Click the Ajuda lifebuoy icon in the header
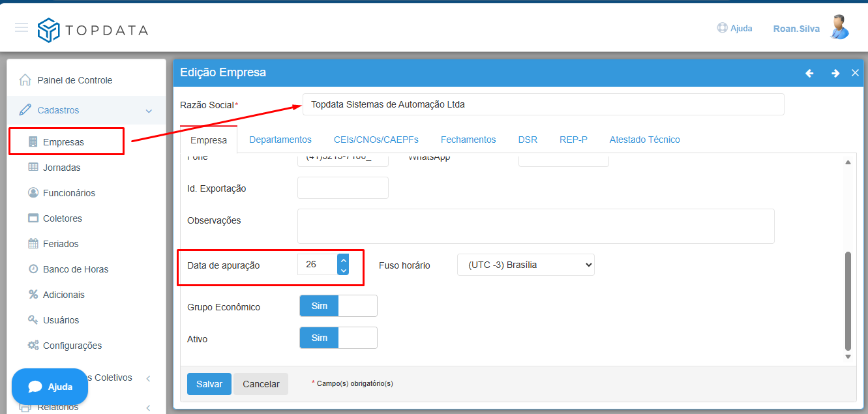Image resolution: width=868 pixels, height=414 pixels. [x=722, y=28]
